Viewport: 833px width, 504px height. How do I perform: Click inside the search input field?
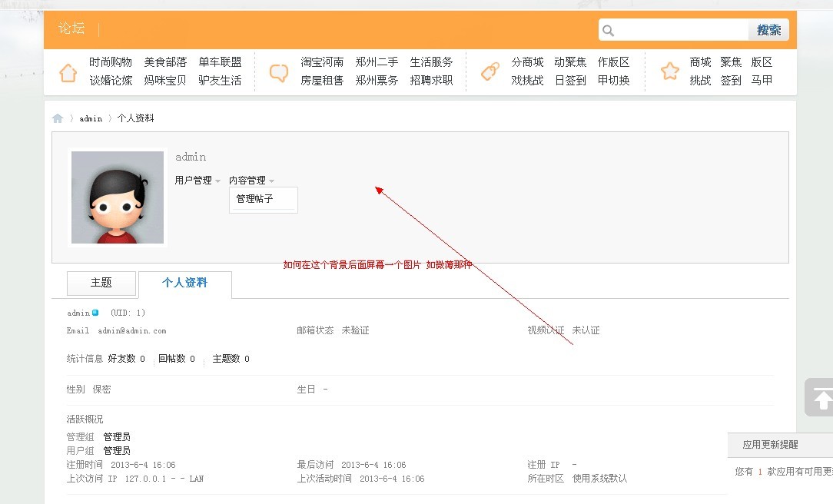click(x=676, y=29)
